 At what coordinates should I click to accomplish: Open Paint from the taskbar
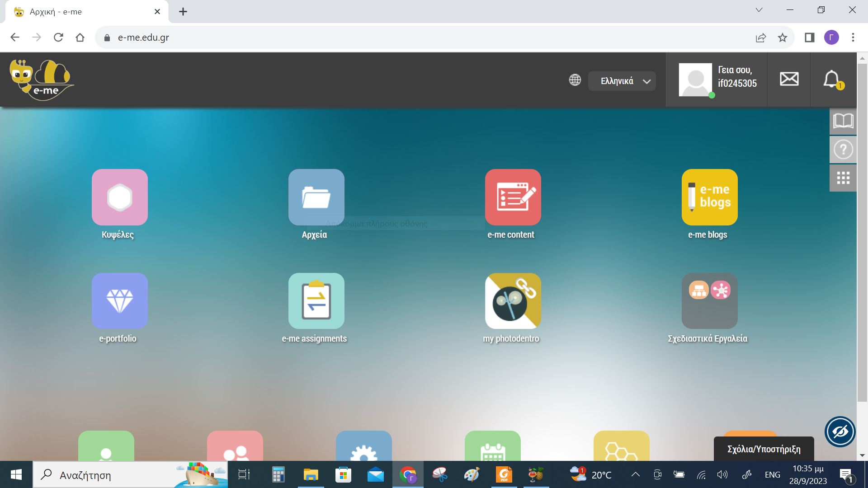click(472, 474)
